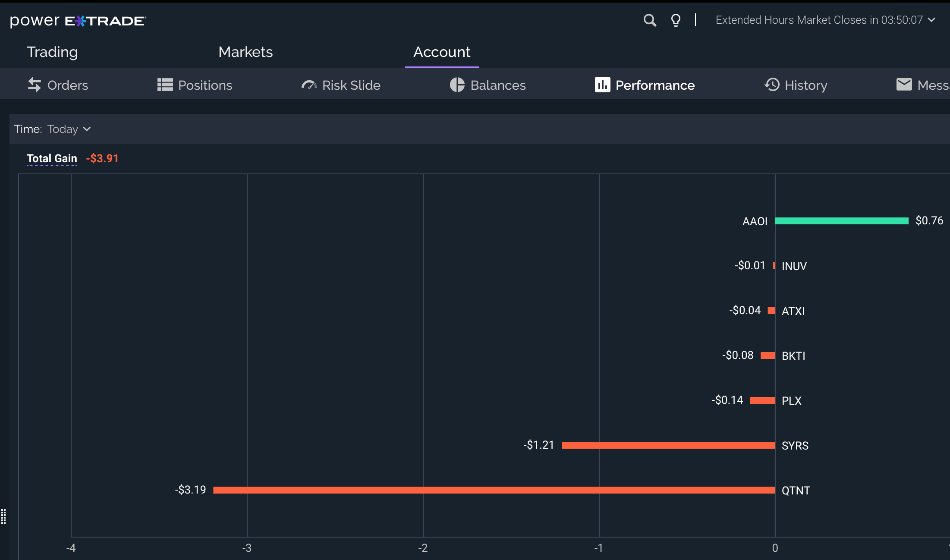950x560 pixels.
Task: Click the search magnifier icon
Action: [649, 20]
